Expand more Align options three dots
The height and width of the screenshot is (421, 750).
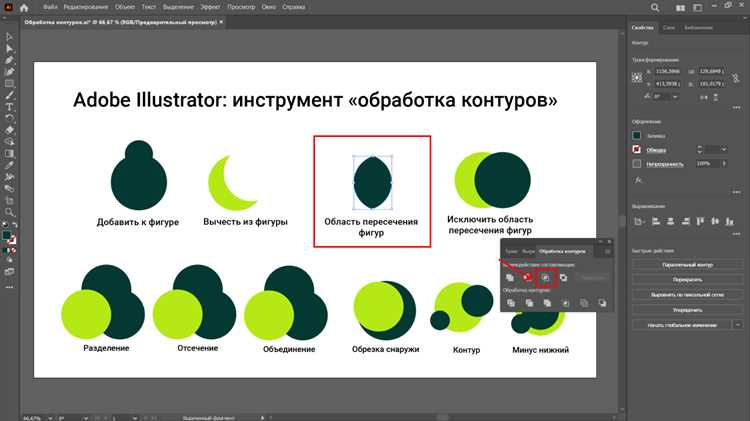point(736,234)
